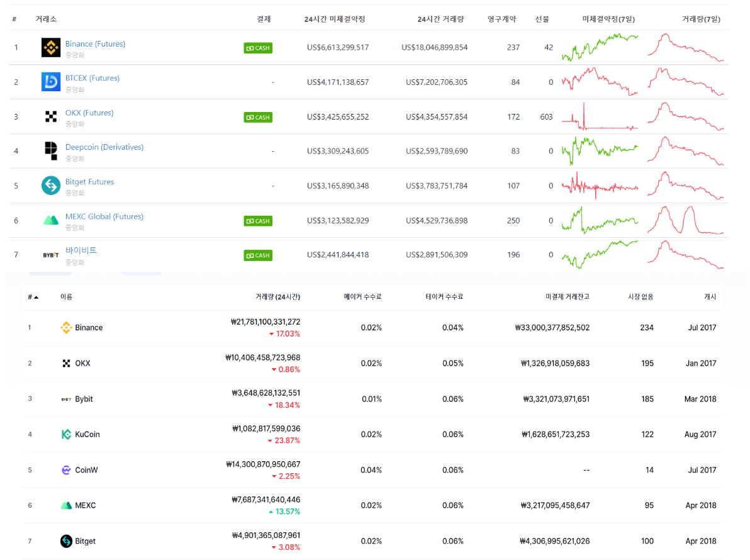The width and height of the screenshot is (750, 560).
Task: Click the MEXC logo in lower table
Action: 67,505
